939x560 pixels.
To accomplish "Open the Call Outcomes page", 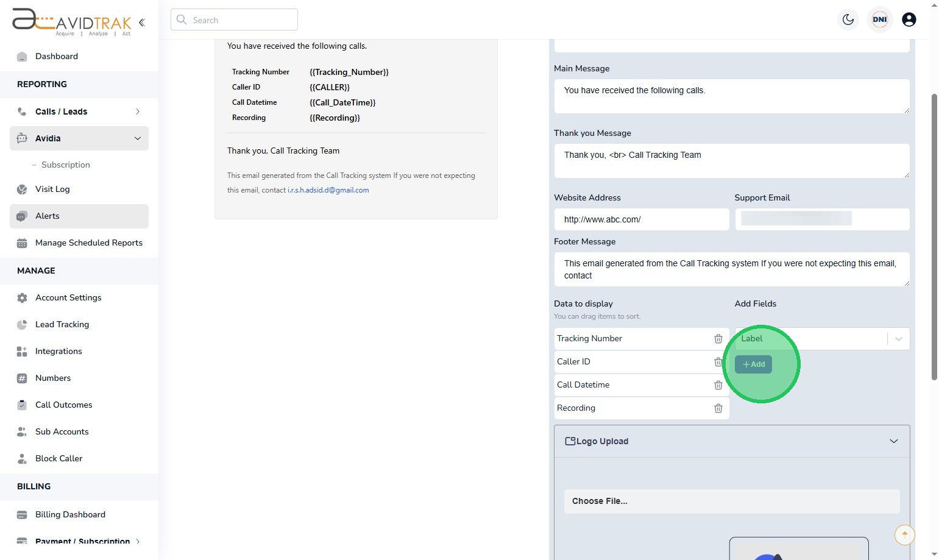I will click(63, 405).
